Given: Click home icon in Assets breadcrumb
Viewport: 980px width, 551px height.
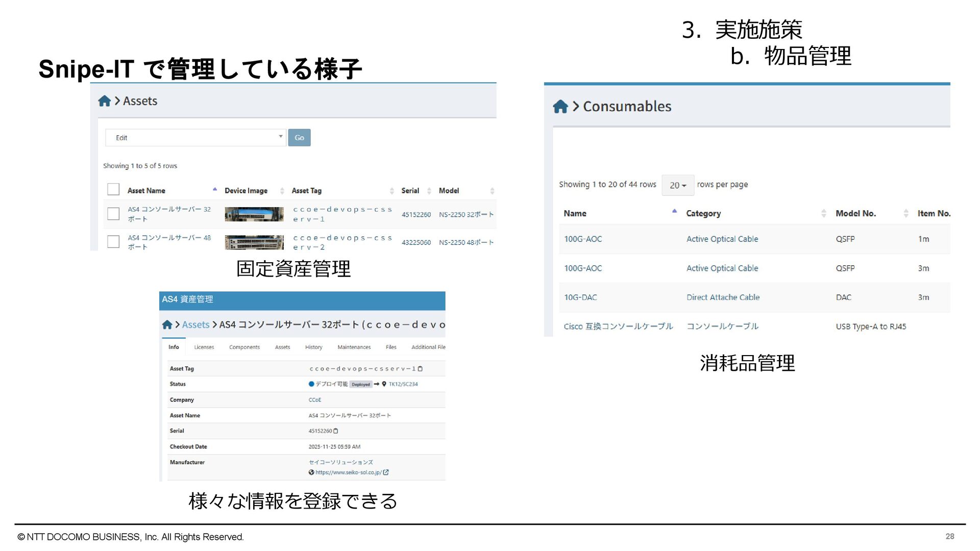Looking at the screenshot, I should 104,101.
